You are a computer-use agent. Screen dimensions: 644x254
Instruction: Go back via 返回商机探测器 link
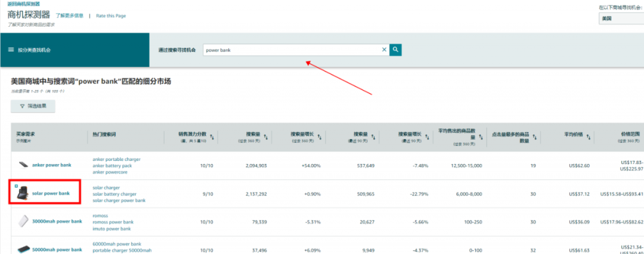[24, 4]
